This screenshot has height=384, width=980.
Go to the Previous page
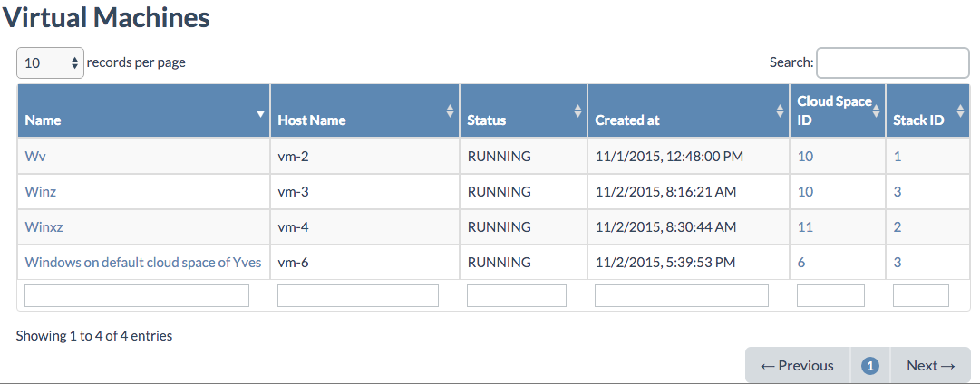click(797, 365)
